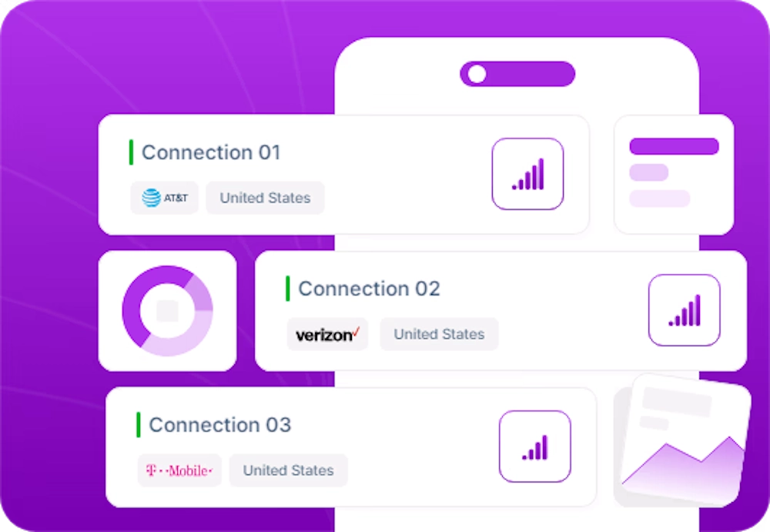The image size is (770, 532).
Task: Toggle the purple switch on the phone top
Action: tap(517, 74)
